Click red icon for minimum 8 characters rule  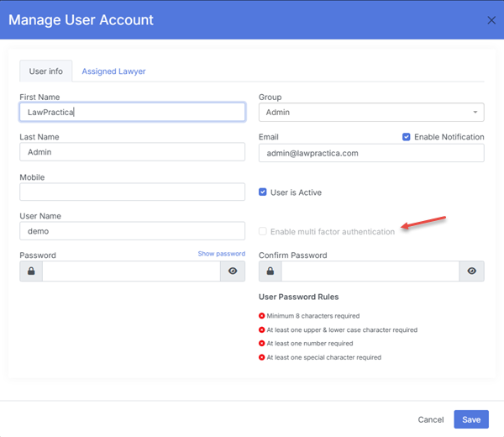(x=262, y=316)
